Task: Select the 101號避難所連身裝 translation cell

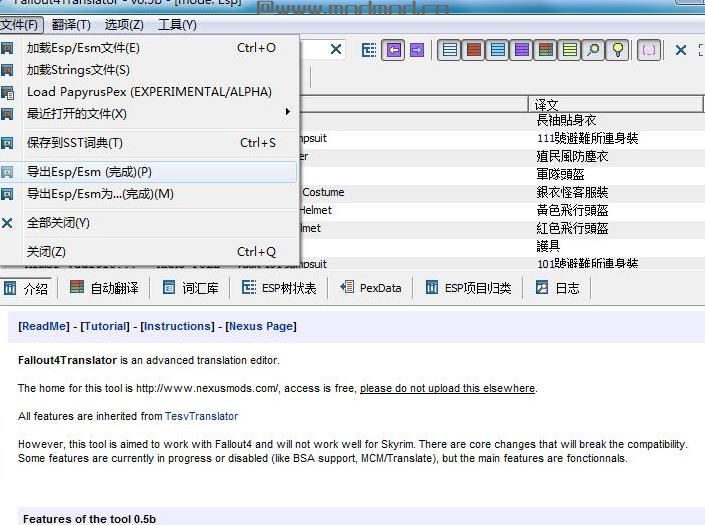Action: (x=617, y=263)
